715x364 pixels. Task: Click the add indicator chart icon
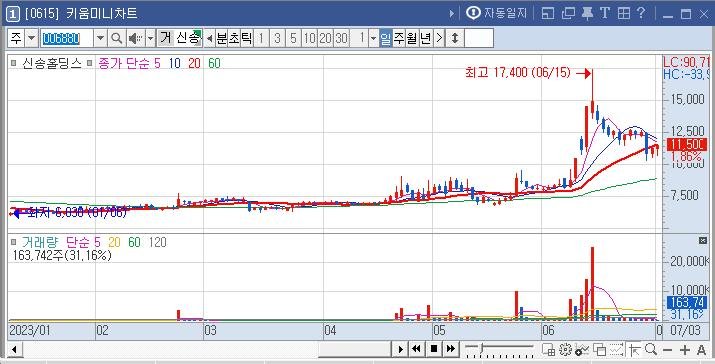point(581,349)
